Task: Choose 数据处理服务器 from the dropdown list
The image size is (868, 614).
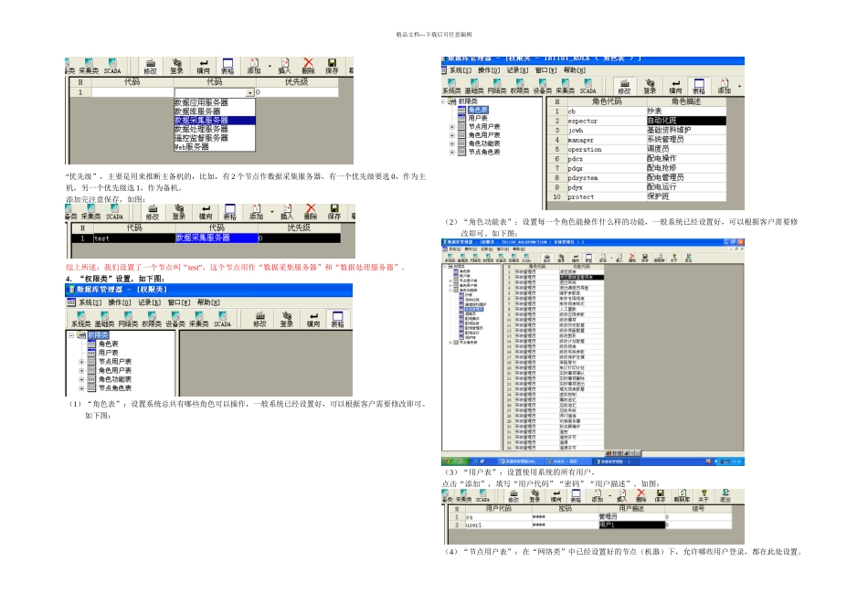Action: click(202, 129)
